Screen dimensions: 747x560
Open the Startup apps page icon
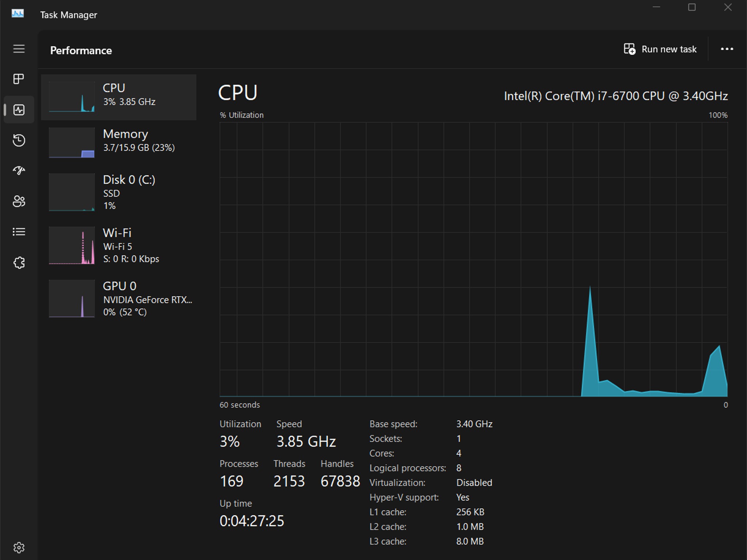(x=19, y=171)
